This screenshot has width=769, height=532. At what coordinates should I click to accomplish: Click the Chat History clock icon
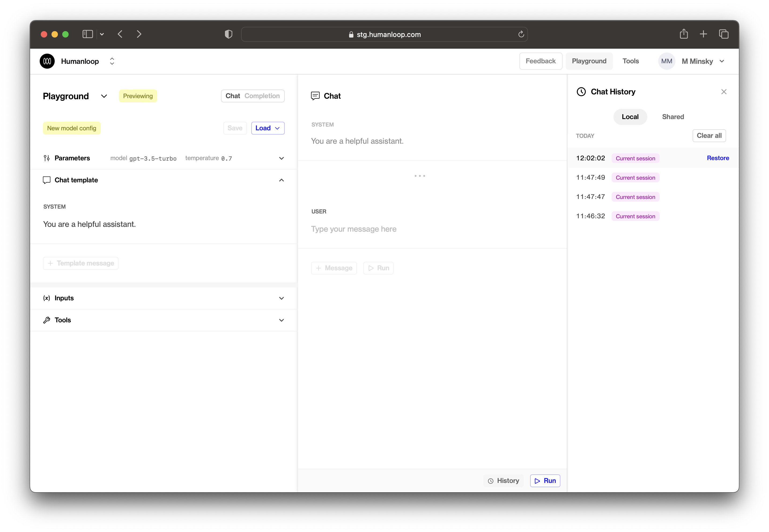click(581, 92)
